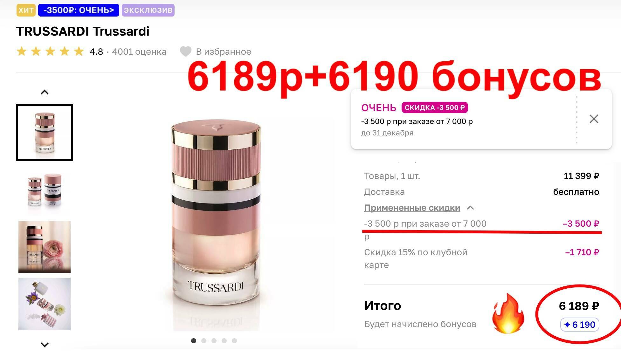Image resolution: width=621 pixels, height=364 pixels.
Task: Open the ХИТ badge
Action: pos(26,10)
